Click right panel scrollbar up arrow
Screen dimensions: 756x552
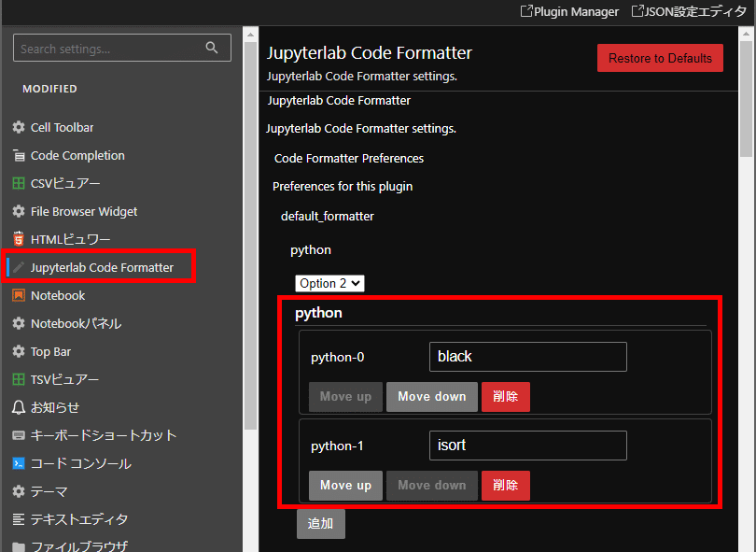pos(746,34)
